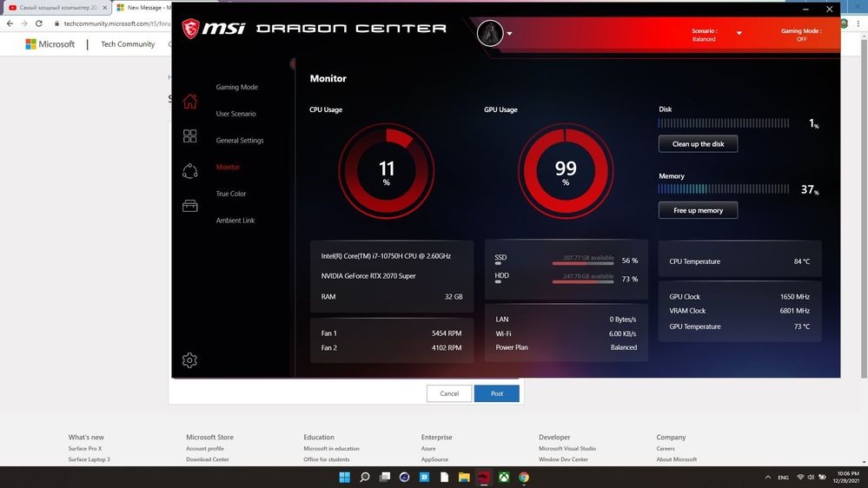Open the round Cinema 4D taskbar icon
The width and height of the screenshot is (868, 488).
click(404, 477)
